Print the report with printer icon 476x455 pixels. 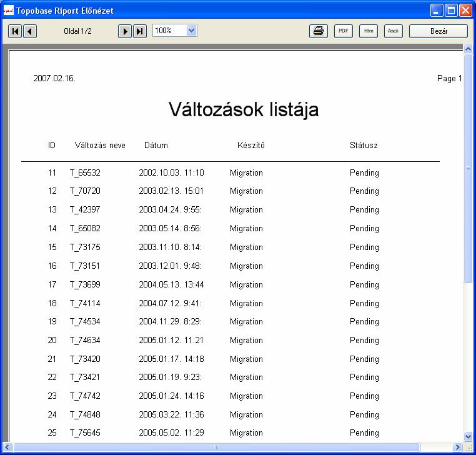coord(319,31)
